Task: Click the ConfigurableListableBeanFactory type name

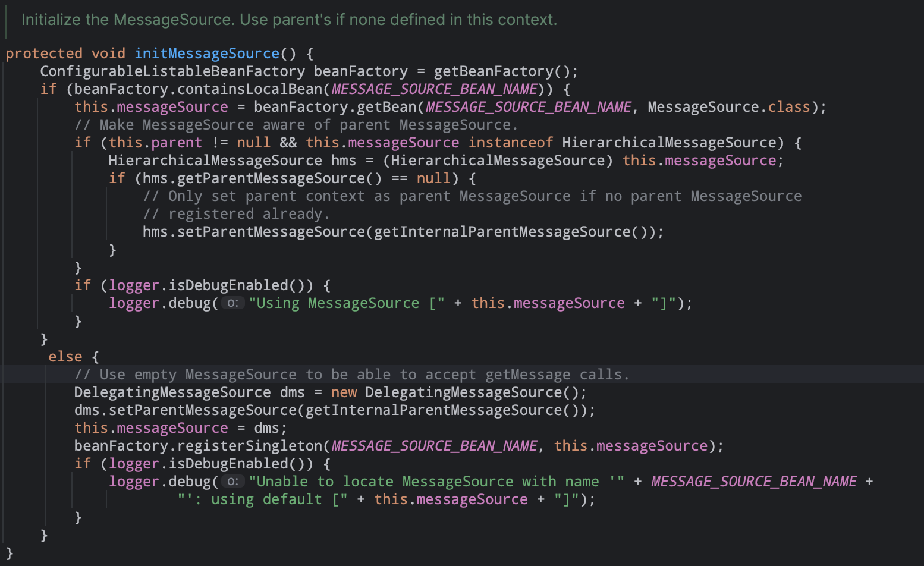Action: point(172,71)
